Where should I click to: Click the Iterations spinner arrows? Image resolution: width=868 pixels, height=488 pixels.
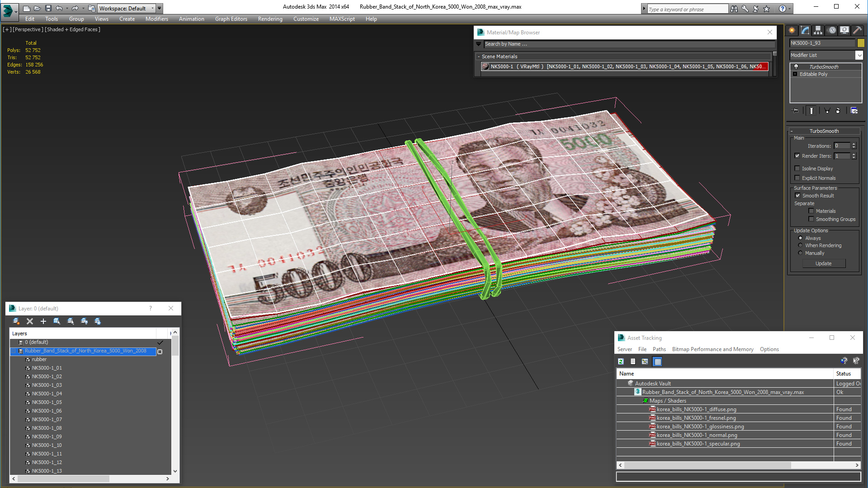854,145
